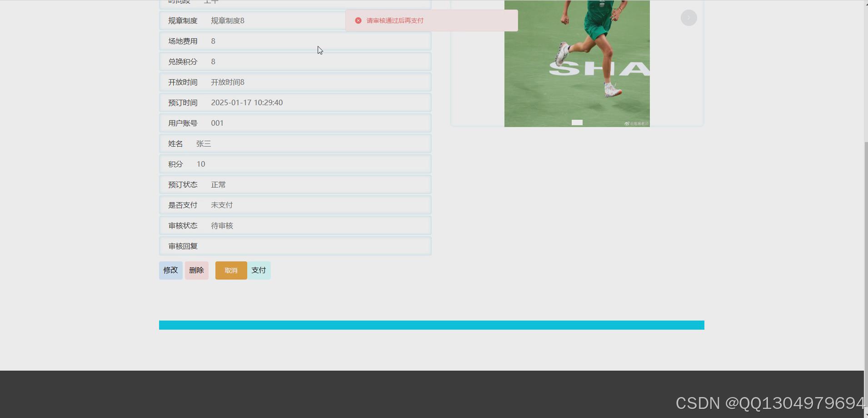Click the 未支付 status value
This screenshot has height=418, width=868.
coord(222,205)
